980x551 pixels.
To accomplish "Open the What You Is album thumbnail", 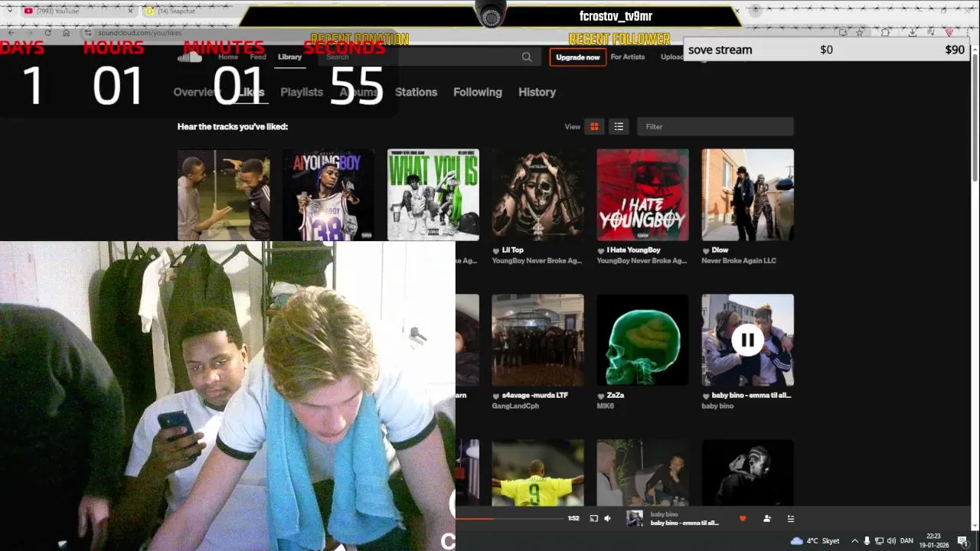I will (x=433, y=195).
